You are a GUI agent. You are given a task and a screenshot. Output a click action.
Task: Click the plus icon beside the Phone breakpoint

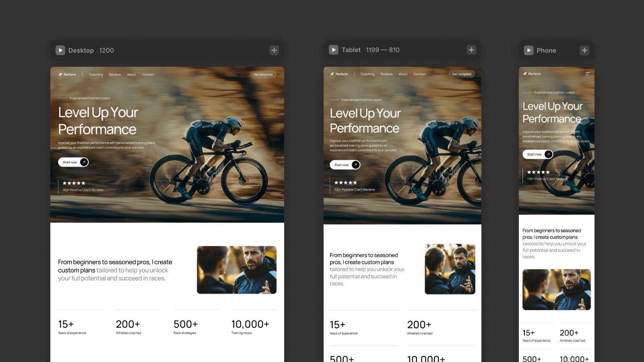point(585,50)
